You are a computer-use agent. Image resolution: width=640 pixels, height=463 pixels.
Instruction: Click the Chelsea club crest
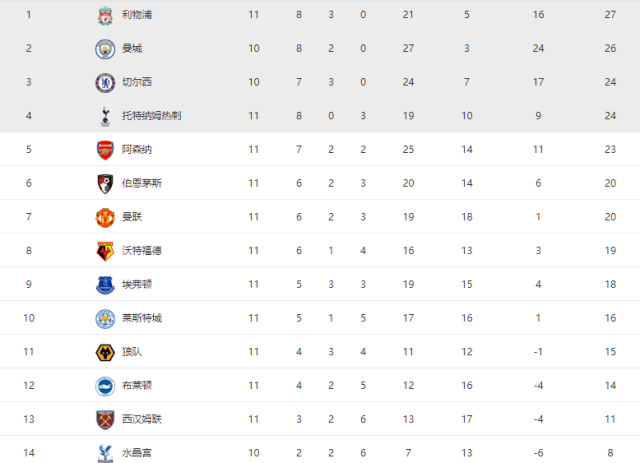[104, 82]
